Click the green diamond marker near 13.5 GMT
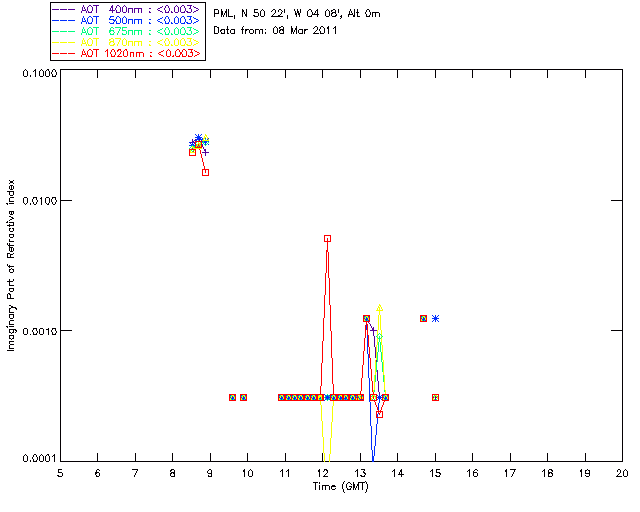 [380, 336]
